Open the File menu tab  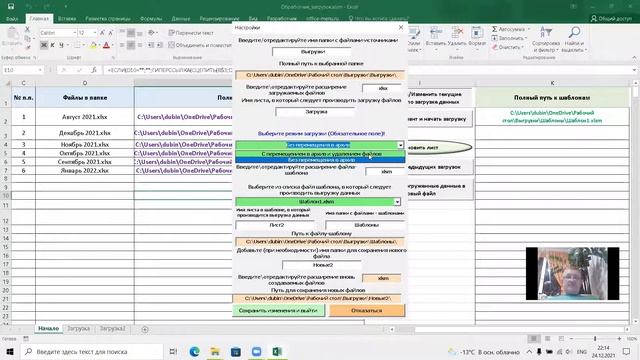(x=12, y=18)
